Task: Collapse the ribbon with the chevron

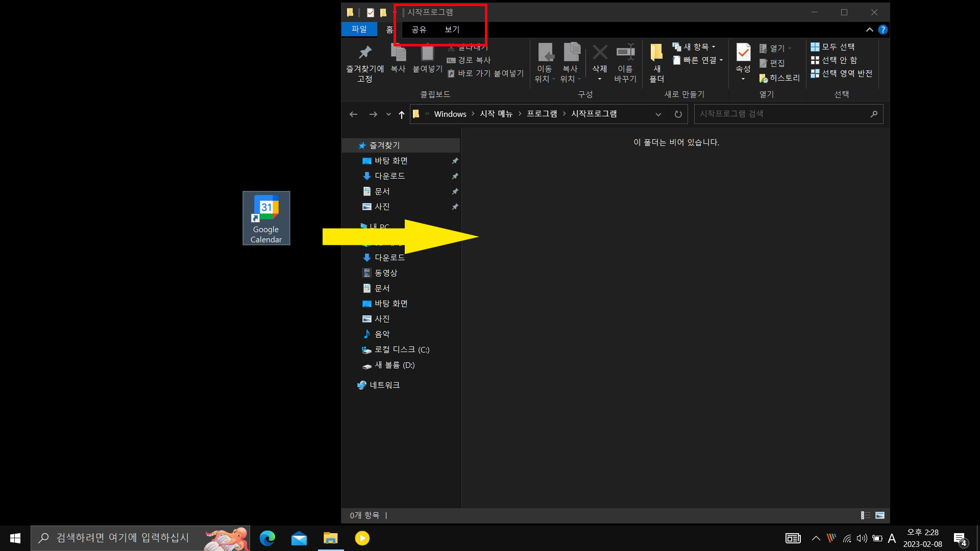Action: click(x=870, y=30)
